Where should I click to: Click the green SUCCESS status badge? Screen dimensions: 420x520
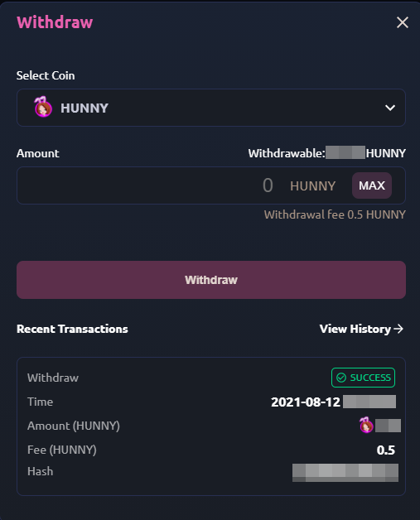pos(364,378)
